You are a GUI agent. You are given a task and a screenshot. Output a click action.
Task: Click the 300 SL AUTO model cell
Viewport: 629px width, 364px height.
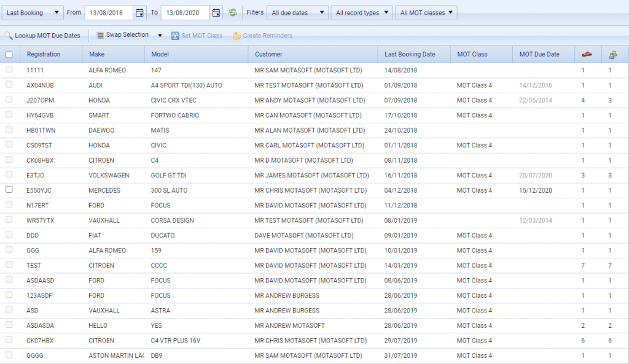pos(169,190)
